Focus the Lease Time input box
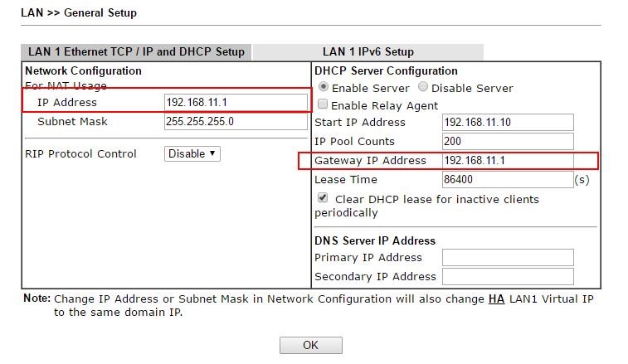Viewport: 628px width, 364px height. (507, 179)
